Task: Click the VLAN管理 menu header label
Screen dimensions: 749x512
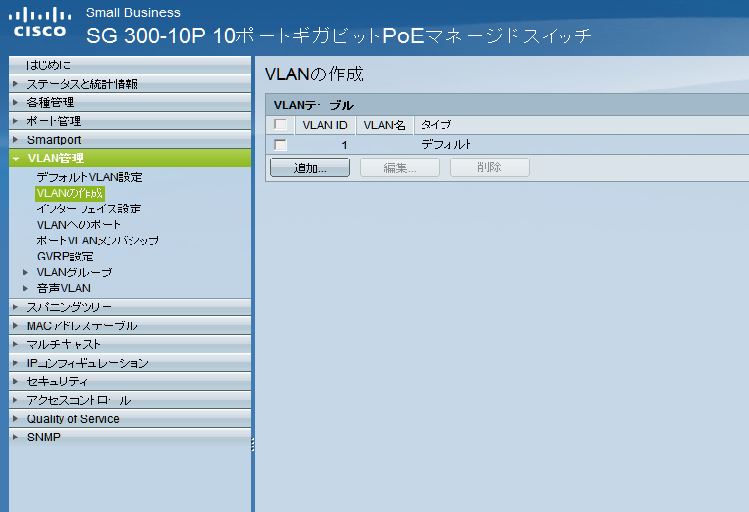Action: pos(56,159)
